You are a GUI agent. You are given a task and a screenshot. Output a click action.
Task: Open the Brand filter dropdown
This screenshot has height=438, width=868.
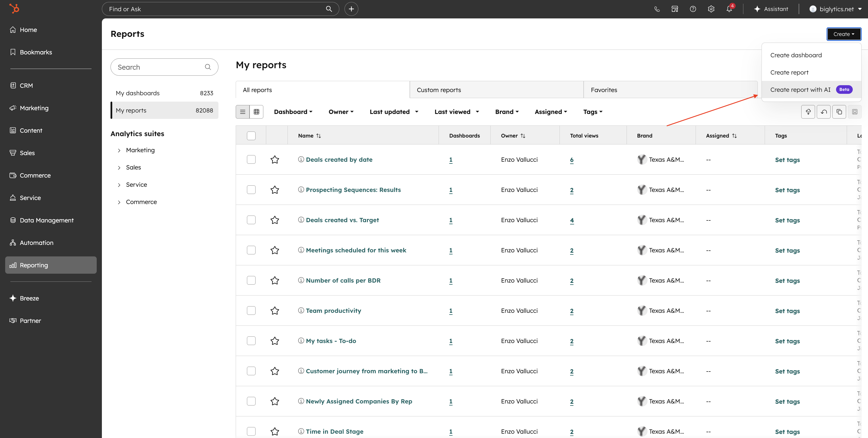tap(507, 112)
